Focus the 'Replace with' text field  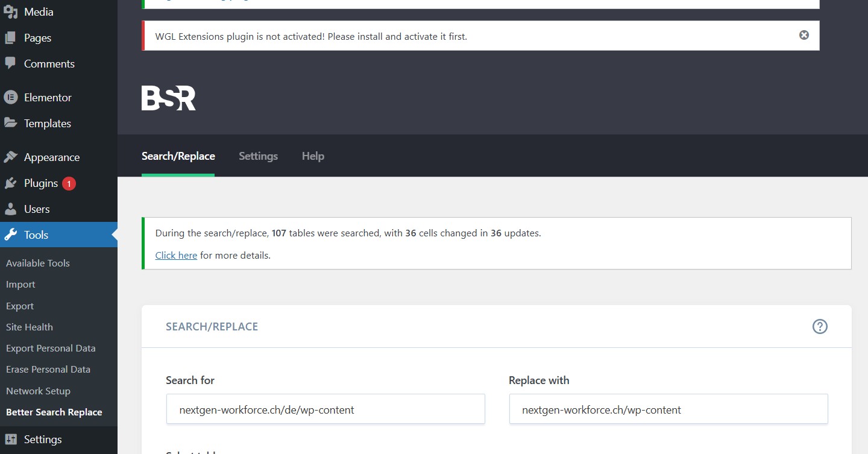[668, 409]
